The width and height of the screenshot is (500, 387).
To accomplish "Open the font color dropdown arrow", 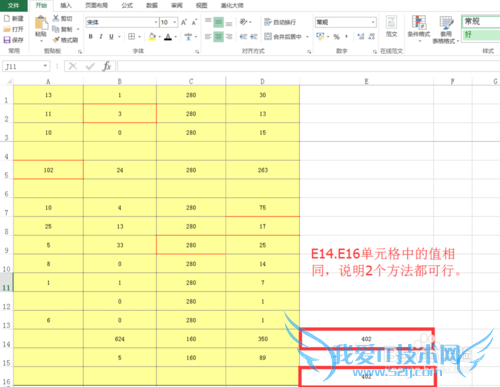I will click(176, 37).
